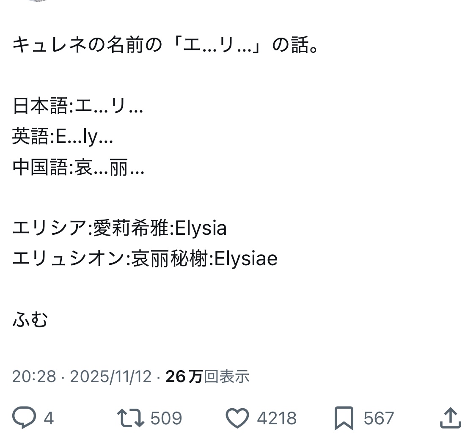
Task: Tap the repost arrows icon
Action: (x=130, y=418)
